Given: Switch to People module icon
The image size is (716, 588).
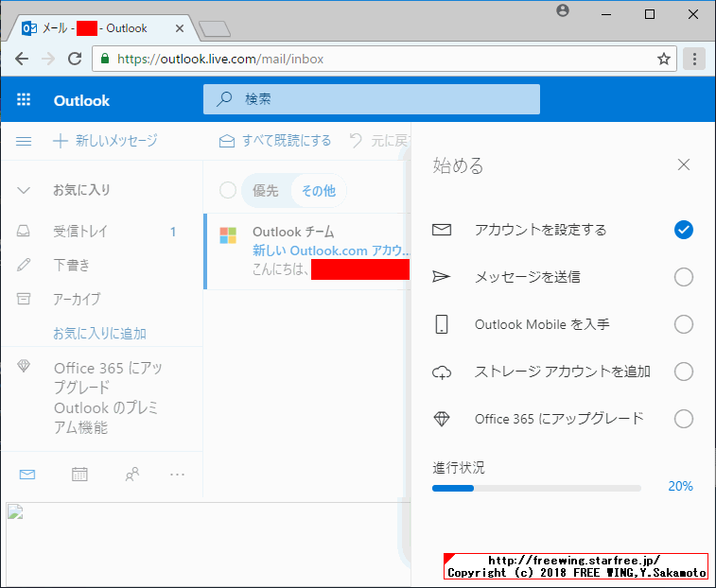Looking at the screenshot, I should [132, 475].
